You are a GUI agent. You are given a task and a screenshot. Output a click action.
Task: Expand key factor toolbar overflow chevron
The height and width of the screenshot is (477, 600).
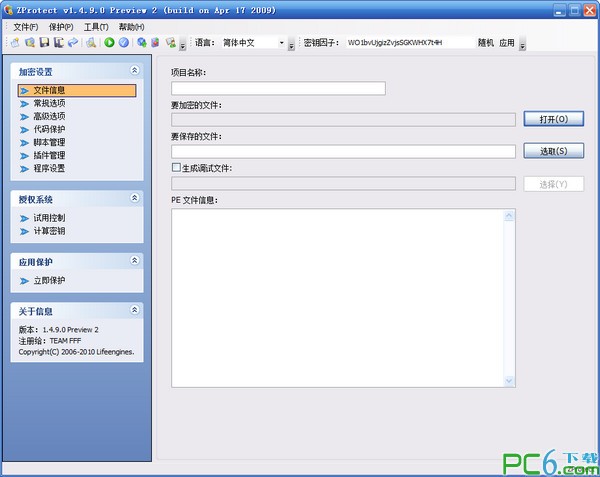click(x=523, y=44)
